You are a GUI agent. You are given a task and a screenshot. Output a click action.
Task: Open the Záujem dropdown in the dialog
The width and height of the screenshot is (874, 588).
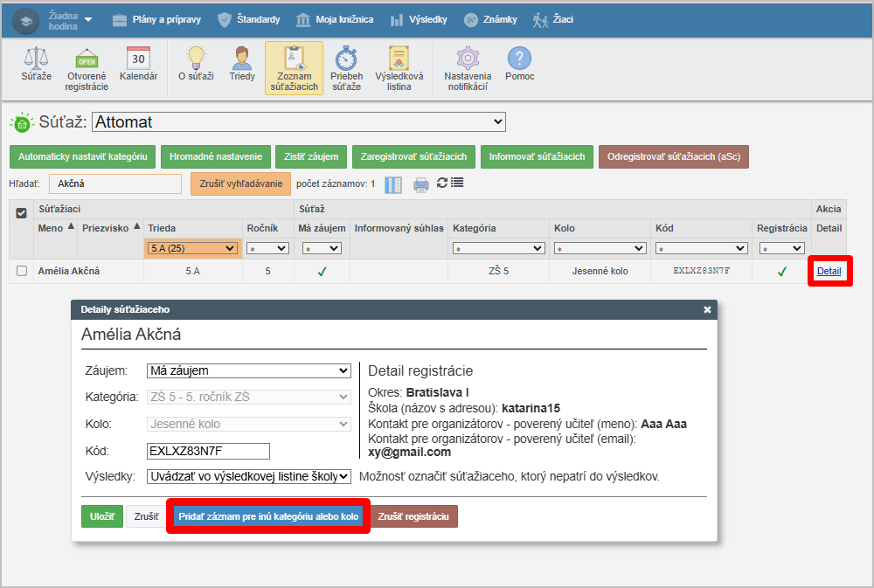click(248, 370)
